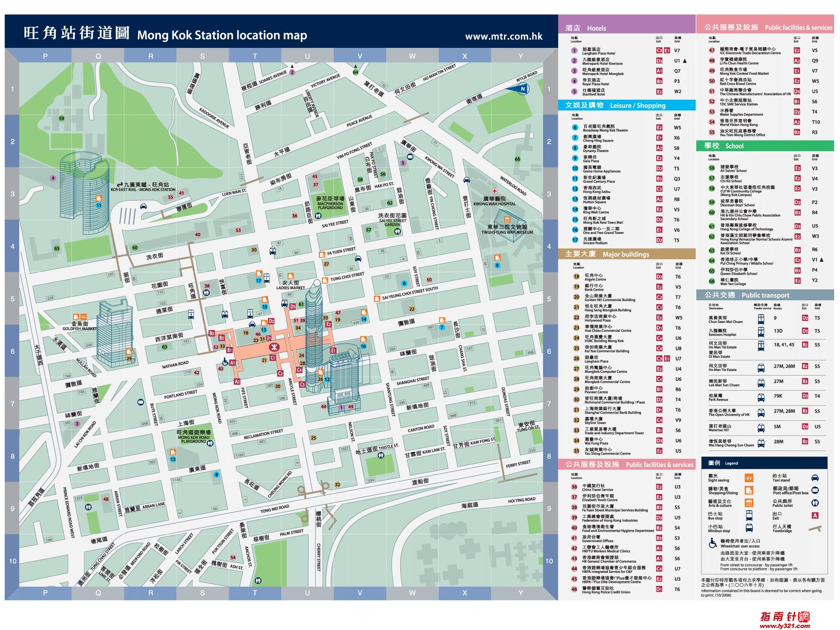
Task: Click the Sight seeing icon in legend
Action: 749,478
